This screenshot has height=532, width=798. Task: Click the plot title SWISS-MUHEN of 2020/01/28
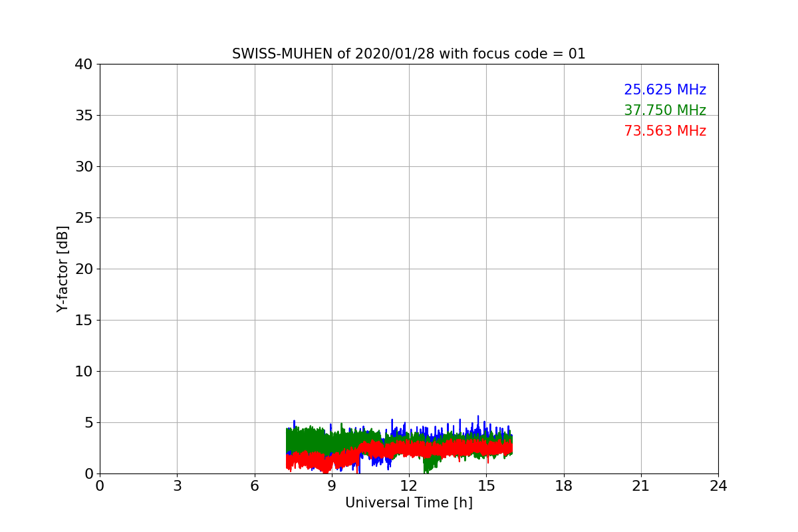click(x=408, y=54)
